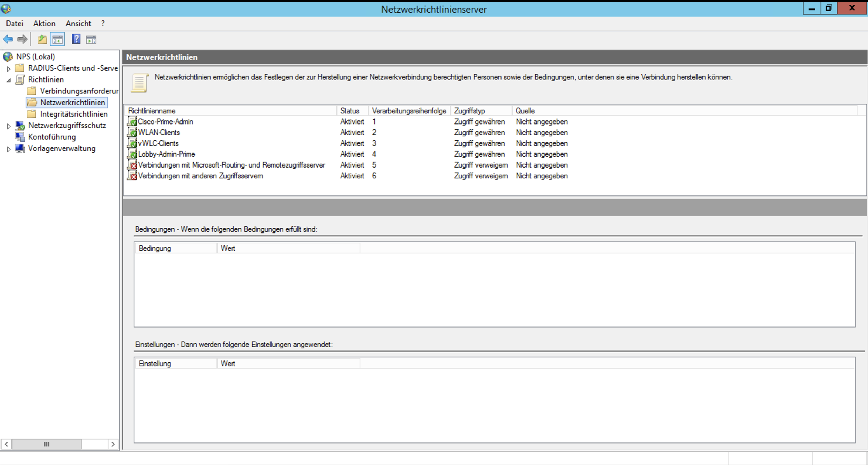Select Integritätsrichtlinien in the tree
The image size is (868, 465).
point(74,114)
